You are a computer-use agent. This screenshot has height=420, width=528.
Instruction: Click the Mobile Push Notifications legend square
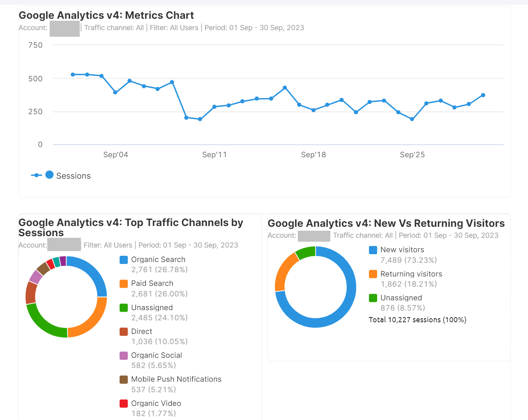coord(123,379)
